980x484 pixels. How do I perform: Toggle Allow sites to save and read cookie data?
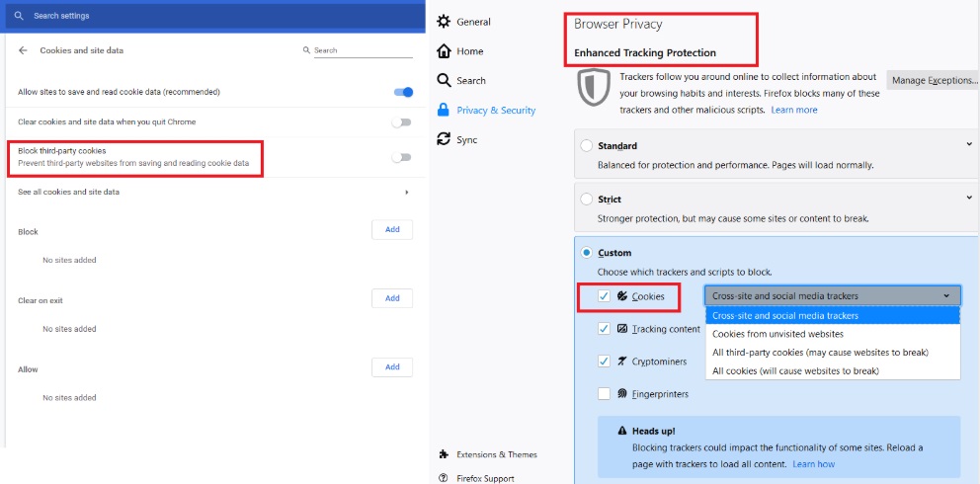[403, 92]
